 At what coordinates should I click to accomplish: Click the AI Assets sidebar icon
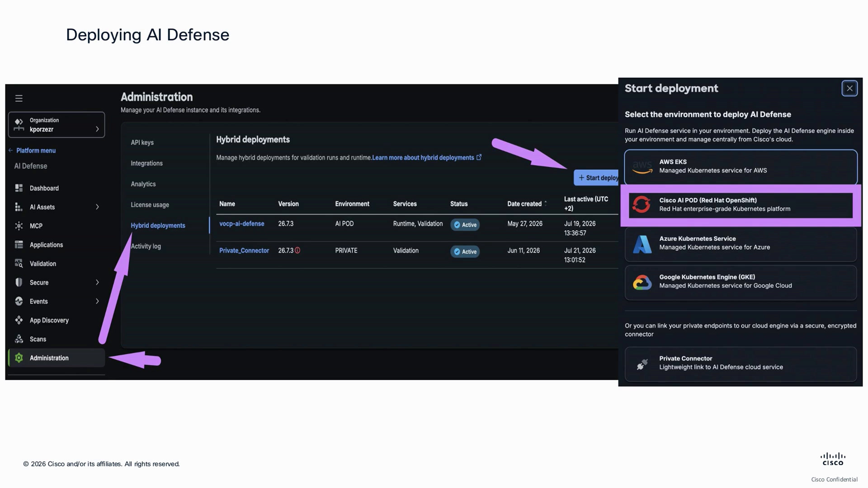19,207
